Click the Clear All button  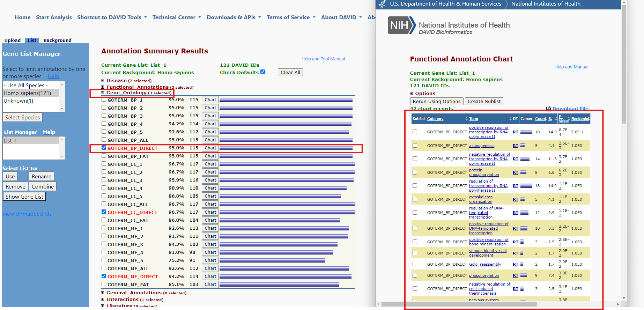[290, 72]
